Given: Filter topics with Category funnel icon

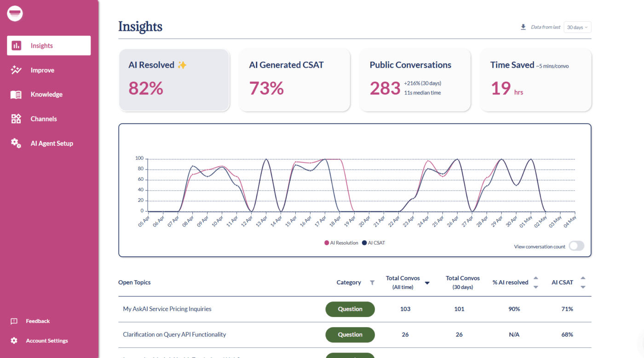Looking at the screenshot, I should tap(372, 283).
